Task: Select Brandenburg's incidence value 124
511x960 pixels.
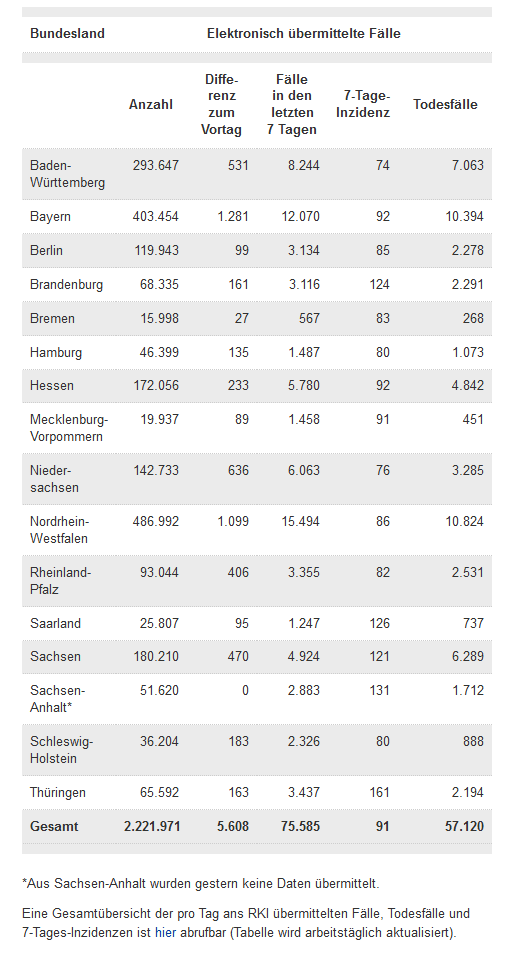Action: click(379, 285)
